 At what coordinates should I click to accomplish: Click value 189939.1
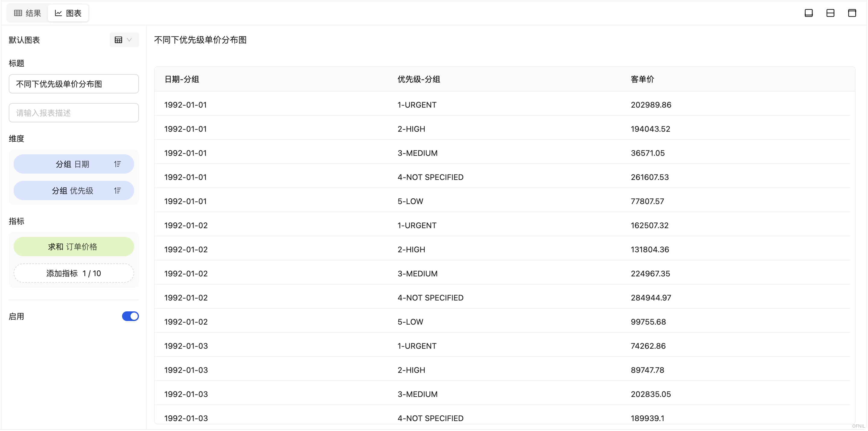click(x=647, y=418)
